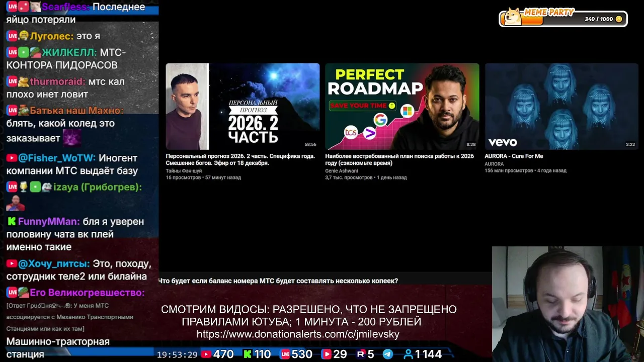Image resolution: width=644 pixels, height=362 pixels.
Task: Click the blue play icon beside 29
Action: click(x=326, y=354)
